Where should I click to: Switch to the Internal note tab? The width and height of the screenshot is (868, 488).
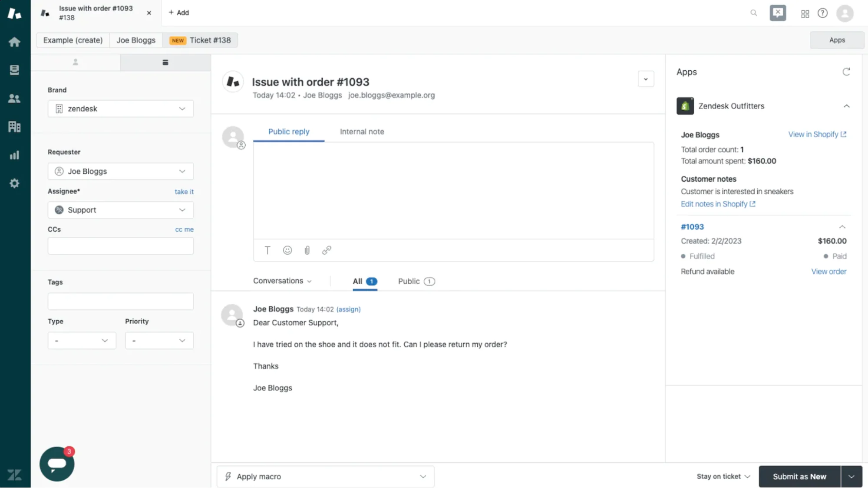[x=362, y=132]
